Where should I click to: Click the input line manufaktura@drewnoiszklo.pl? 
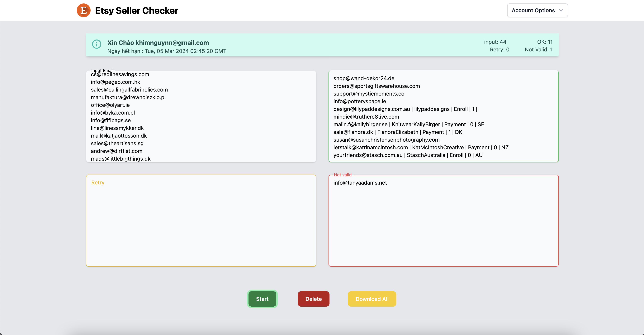(x=128, y=97)
